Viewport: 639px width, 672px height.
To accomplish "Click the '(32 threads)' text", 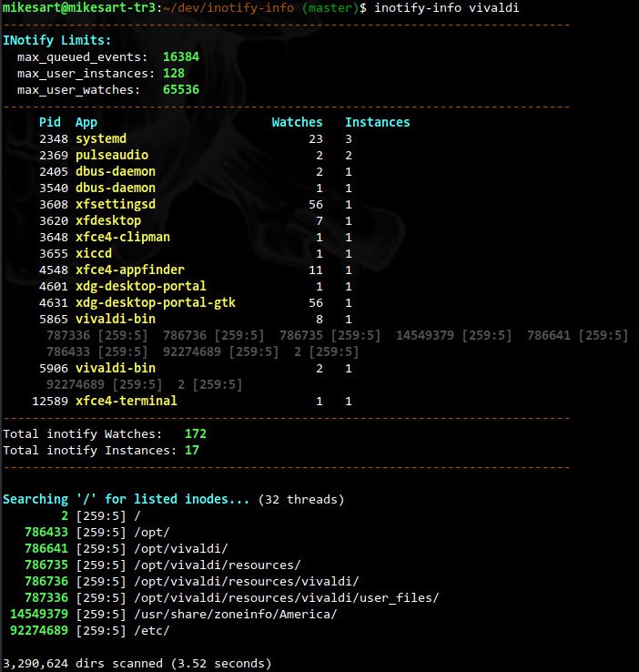I will point(301,500).
